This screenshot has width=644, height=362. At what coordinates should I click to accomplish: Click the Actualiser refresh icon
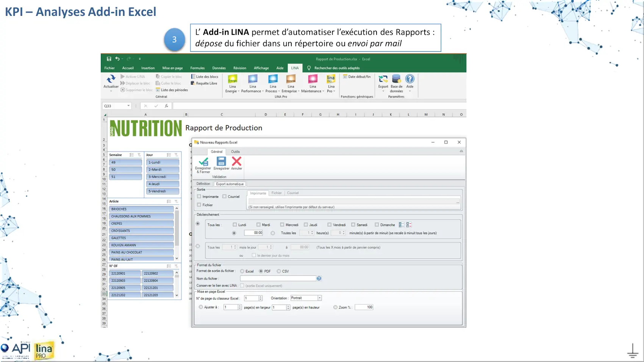click(x=111, y=79)
